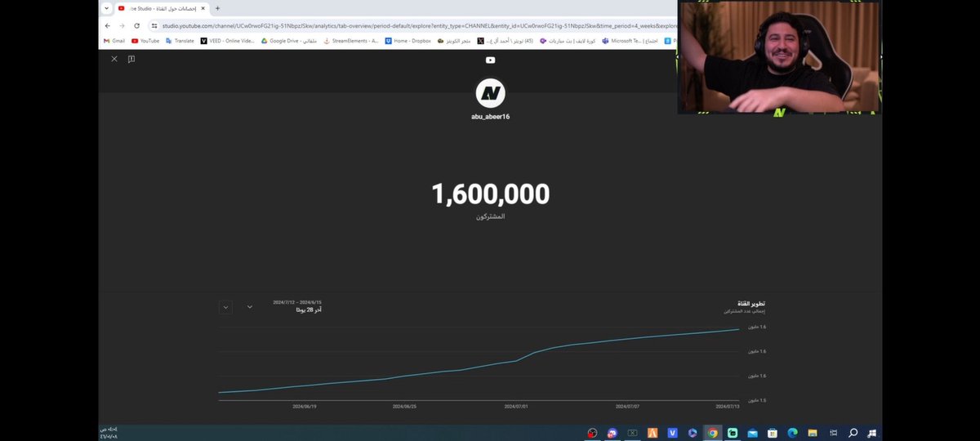Screen dimensions: 980x441
Task: Open Task View from the taskbar
Action: 833,433
